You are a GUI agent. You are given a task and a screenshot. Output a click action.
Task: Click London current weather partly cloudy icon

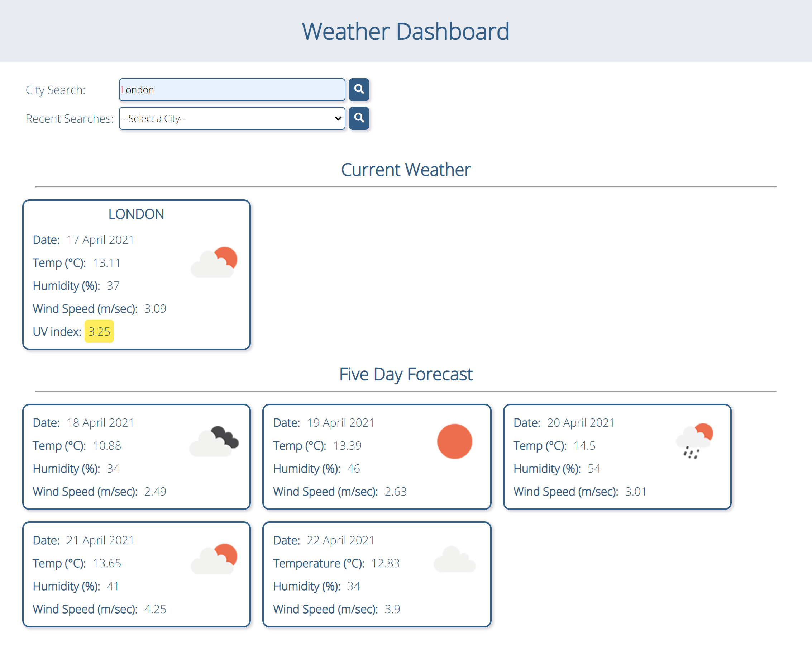coord(214,262)
